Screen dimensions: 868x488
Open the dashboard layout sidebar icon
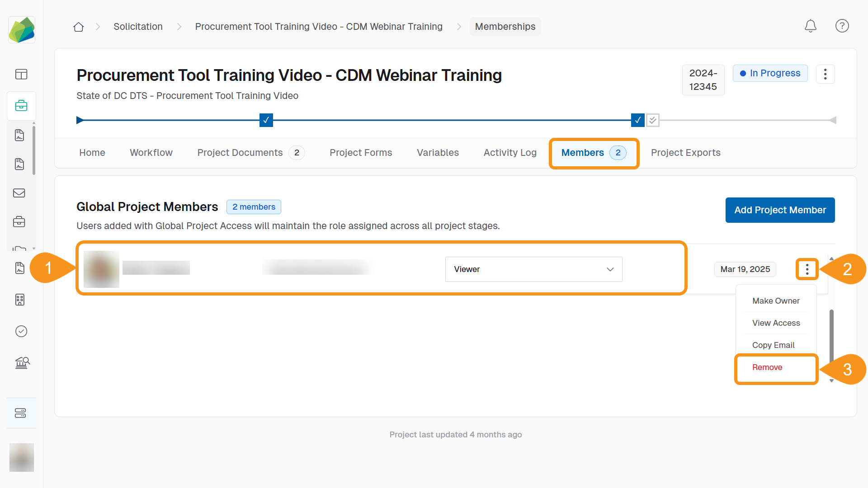(x=21, y=74)
